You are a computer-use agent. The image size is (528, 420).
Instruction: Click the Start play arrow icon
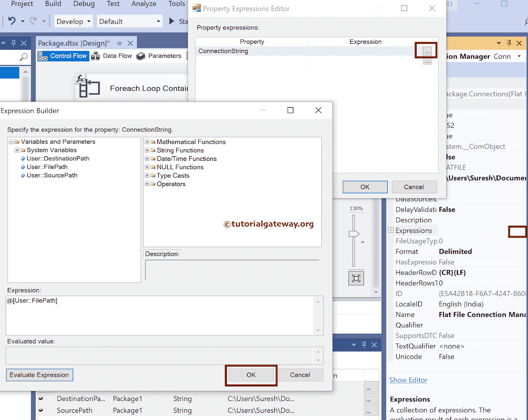[x=171, y=21]
